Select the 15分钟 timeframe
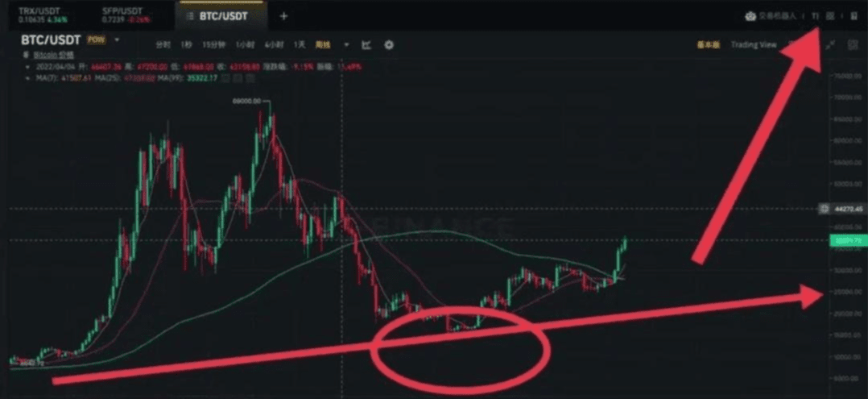The width and height of the screenshot is (868, 399). click(212, 45)
